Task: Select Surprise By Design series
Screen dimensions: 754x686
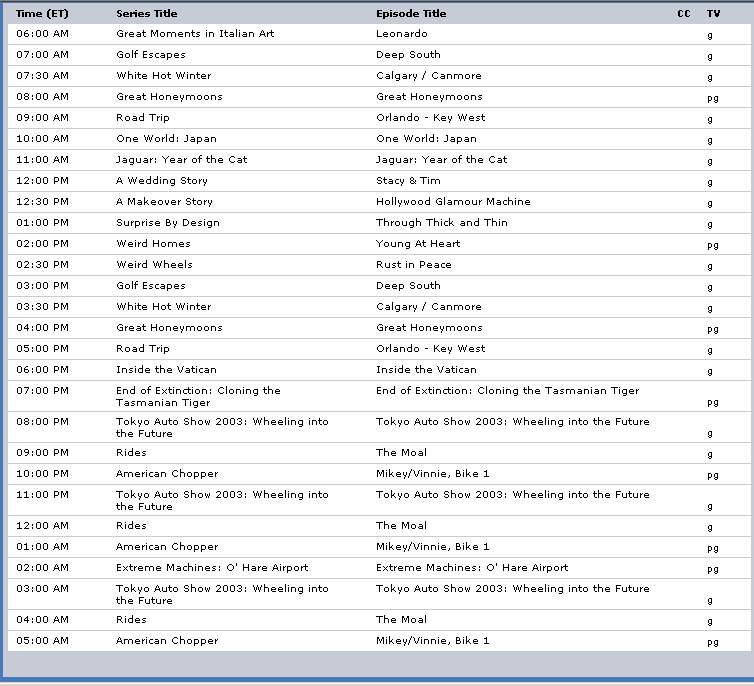Action: pyautogui.click(x=168, y=223)
